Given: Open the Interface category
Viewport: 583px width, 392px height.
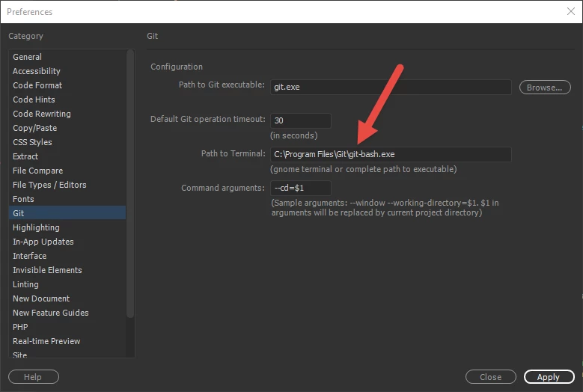Looking at the screenshot, I should point(67,256).
